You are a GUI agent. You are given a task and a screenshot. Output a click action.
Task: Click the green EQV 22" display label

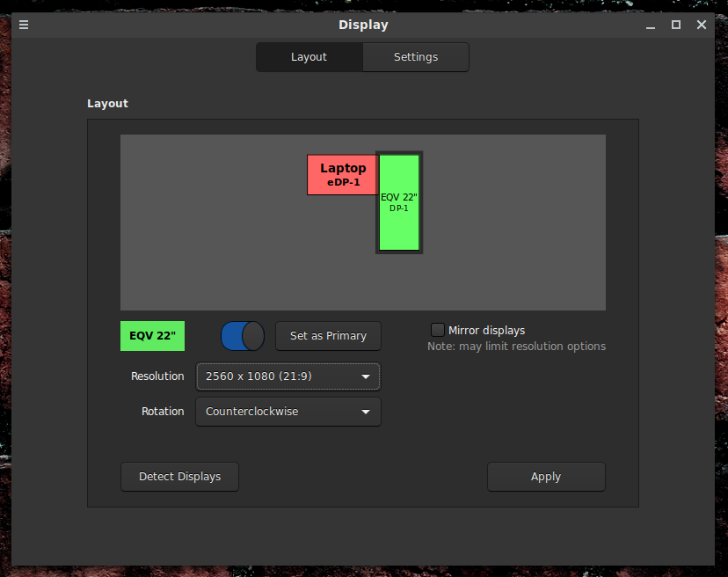[152, 336]
